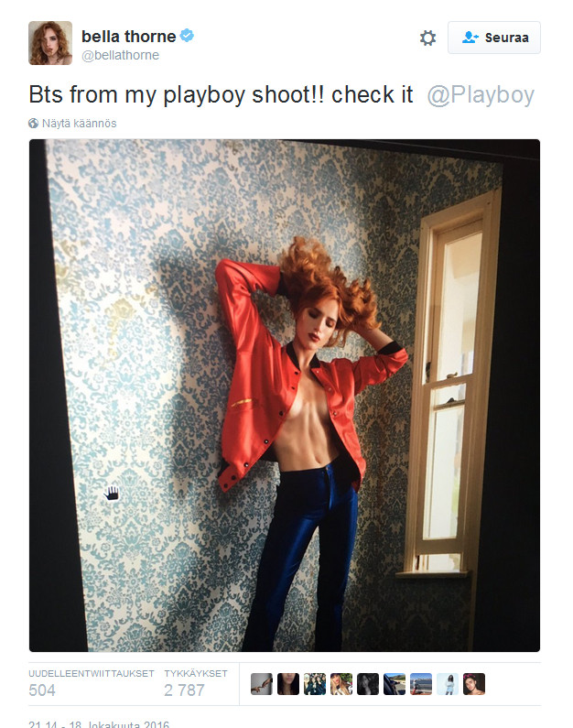Open the third liker's group-photo avatar
Screen dimensions: 573x728
click(315, 684)
